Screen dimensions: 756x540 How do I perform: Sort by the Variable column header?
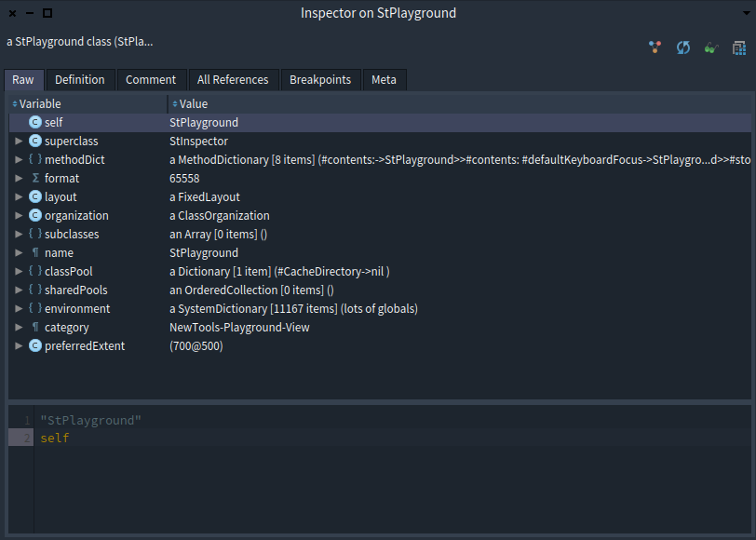pyautogui.click(x=88, y=103)
